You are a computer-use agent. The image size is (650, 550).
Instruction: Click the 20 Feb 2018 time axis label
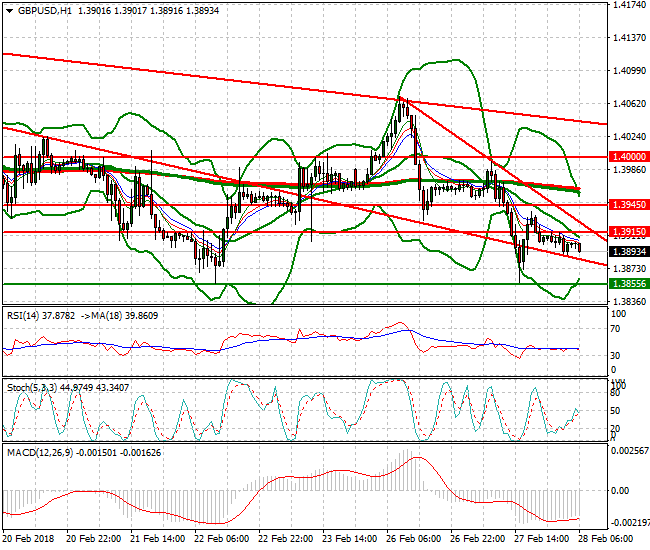coord(29,539)
